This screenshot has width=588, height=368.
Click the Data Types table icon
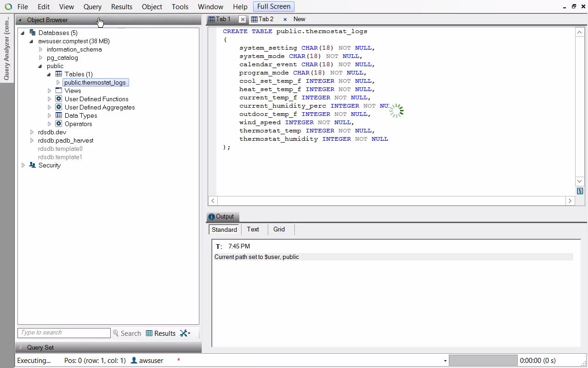pos(59,115)
